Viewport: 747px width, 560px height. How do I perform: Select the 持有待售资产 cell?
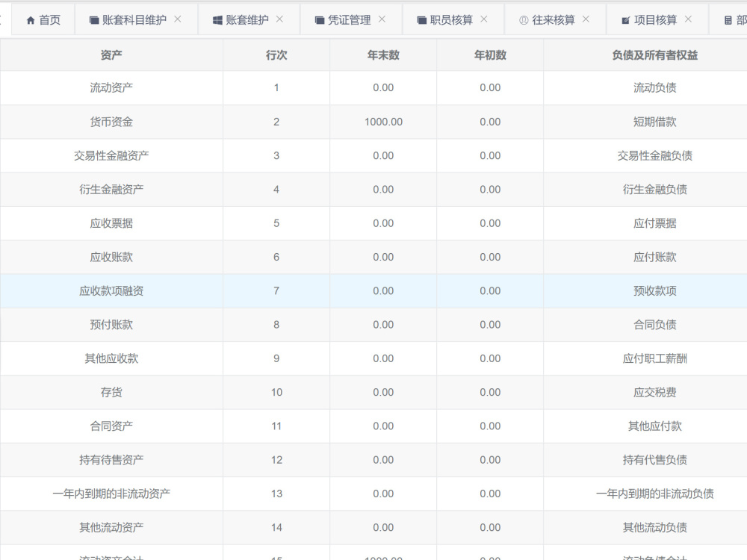(111, 460)
